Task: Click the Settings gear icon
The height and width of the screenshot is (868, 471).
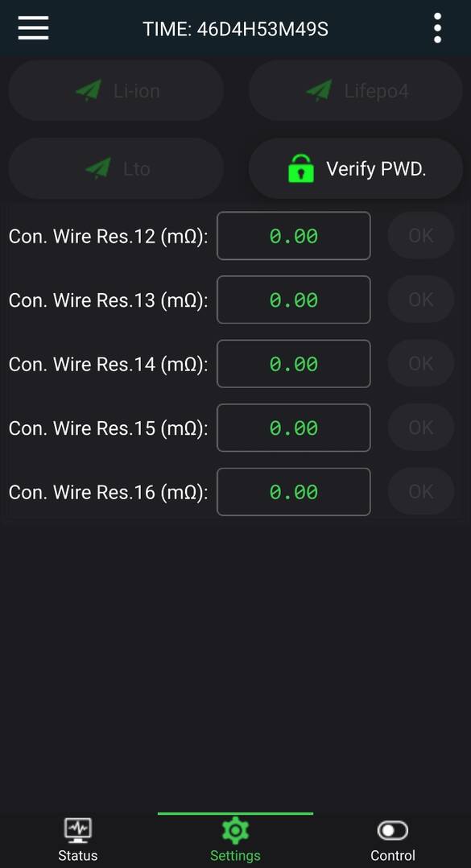Action: click(235, 830)
